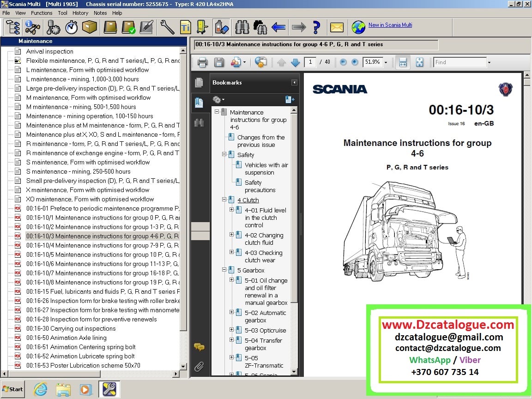Open the cardboard box parts icon

pyautogui.click(x=90, y=27)
